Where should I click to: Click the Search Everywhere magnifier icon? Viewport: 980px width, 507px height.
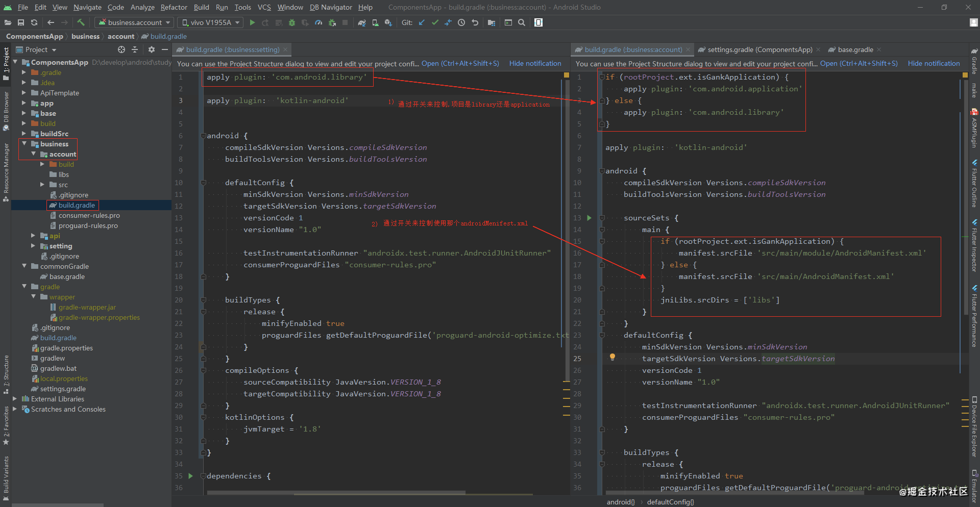click(522, 22)
